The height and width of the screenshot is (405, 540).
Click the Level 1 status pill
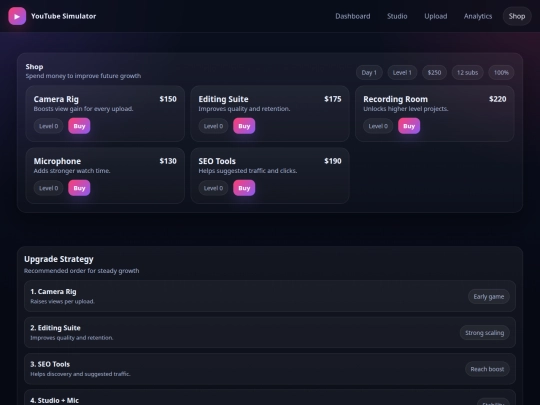coord(402,73)
